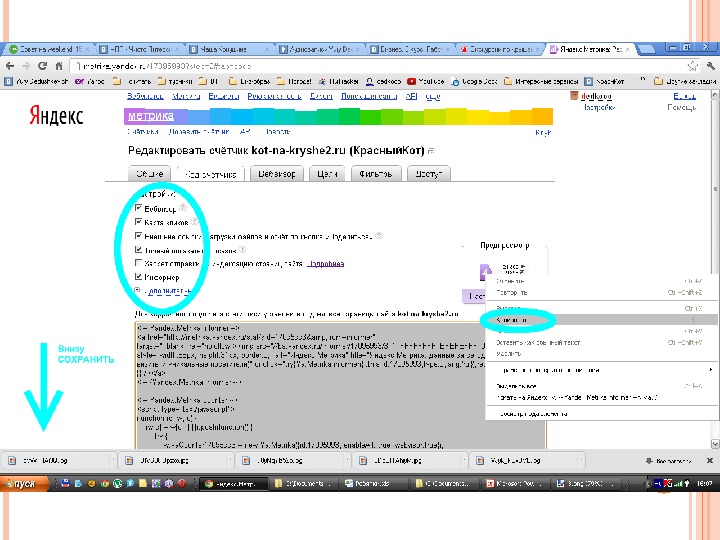
Task: Open dropdown arrow of third download item
Action: click(347, 460)
